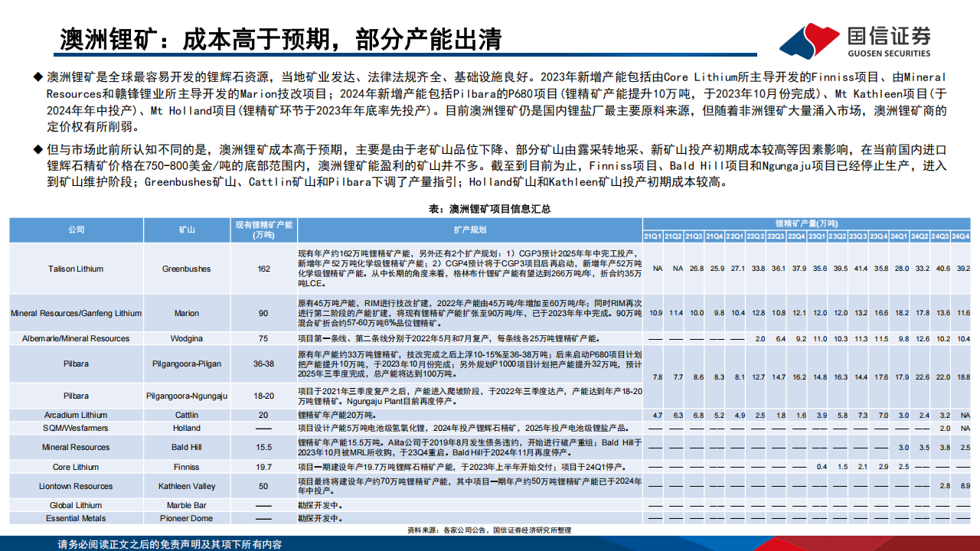The width and height of the screenshot is (980, 551).
Task: Click the Pilgangoora-Pilgan mine cell
Action: coord(186,364)
